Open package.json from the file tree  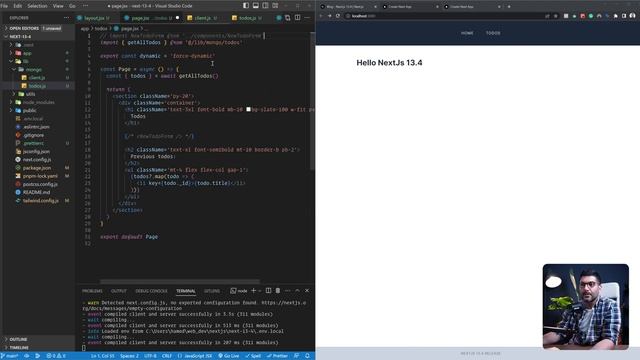click(38, 168)
